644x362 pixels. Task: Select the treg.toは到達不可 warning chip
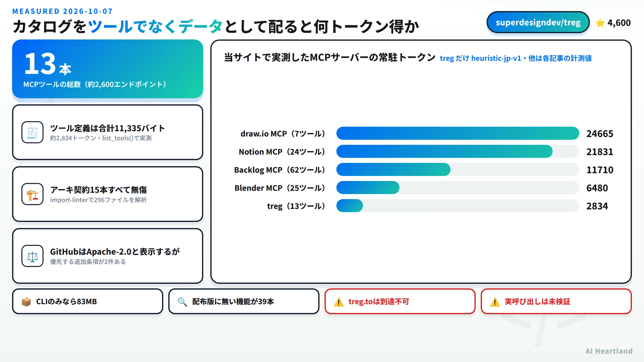(400, 301)
